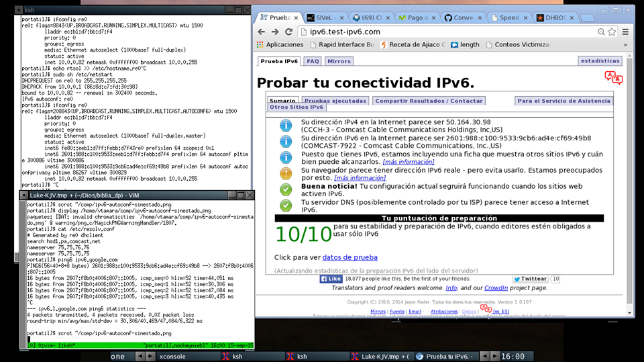Click the green check beside Buena noticia

(286, 189)
